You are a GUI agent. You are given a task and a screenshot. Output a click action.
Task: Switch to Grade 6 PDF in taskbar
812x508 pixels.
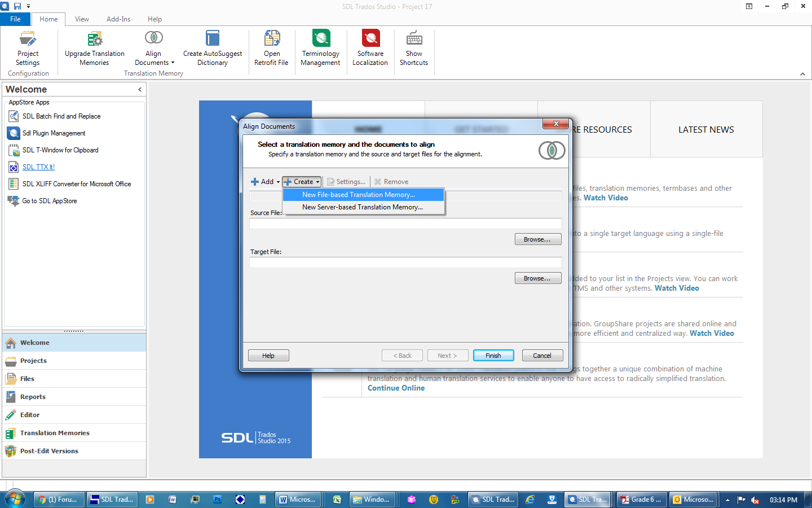point(642,500)
